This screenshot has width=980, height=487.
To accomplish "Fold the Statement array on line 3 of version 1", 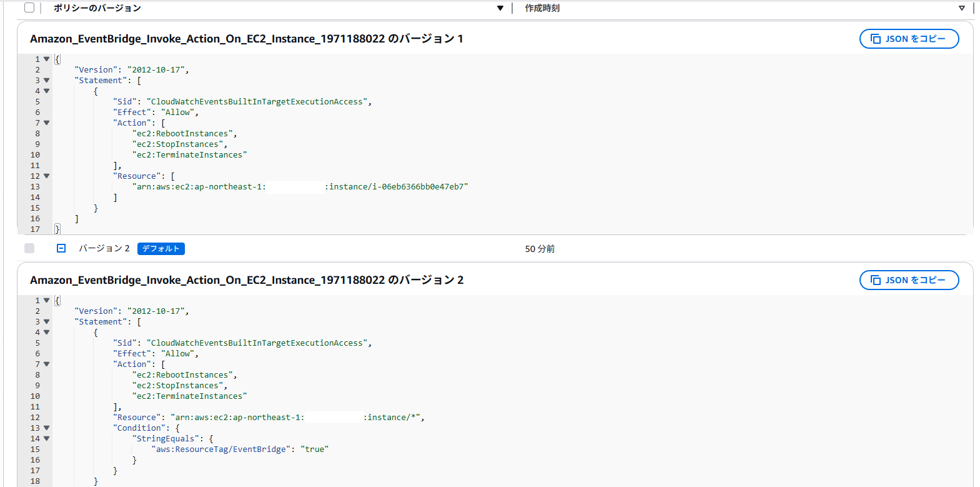I will coord(47,81).
